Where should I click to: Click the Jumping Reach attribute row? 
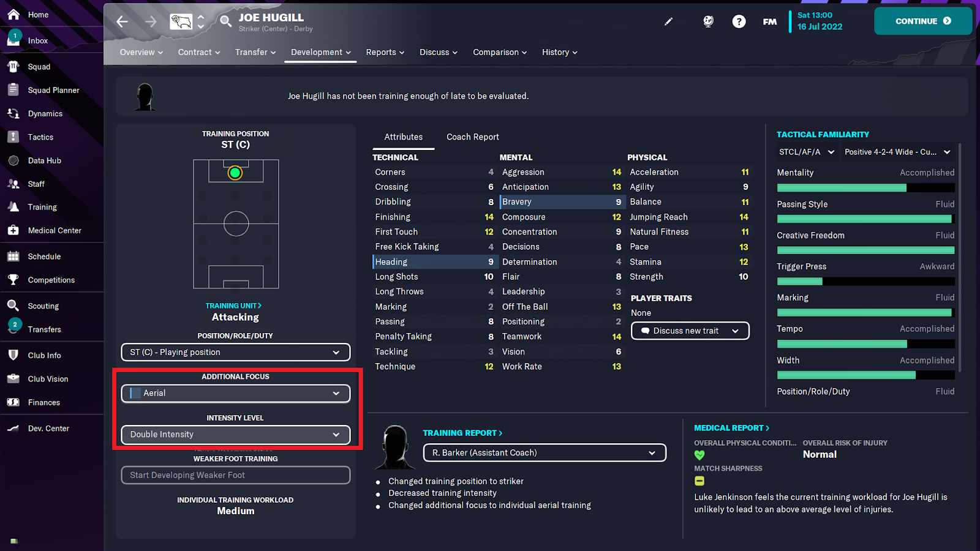pyautogui.click(x=689, y=217)
